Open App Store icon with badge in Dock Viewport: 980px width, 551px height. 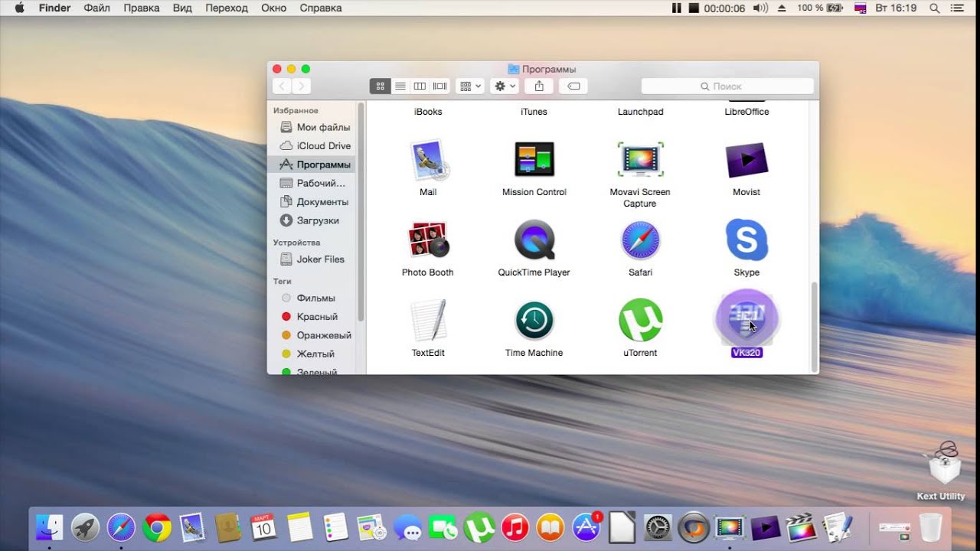click(587, 527)
